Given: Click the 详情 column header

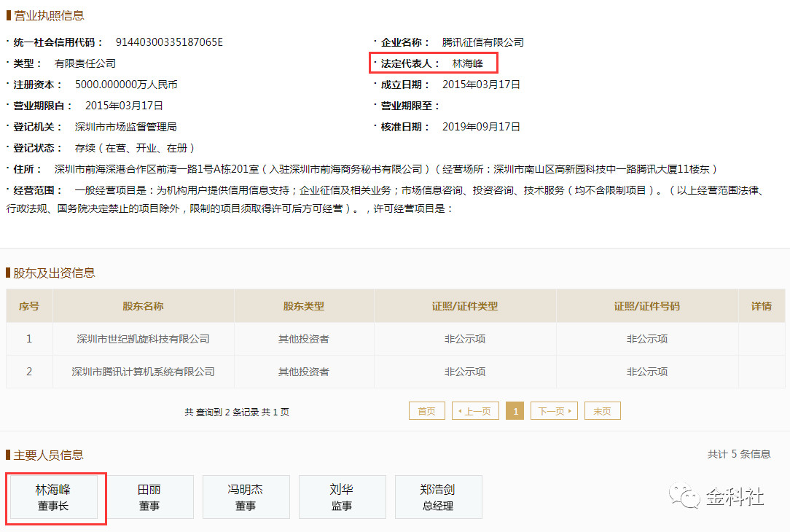Looking at the screenshot, I should pyautogui.click(x=762, y=306).
